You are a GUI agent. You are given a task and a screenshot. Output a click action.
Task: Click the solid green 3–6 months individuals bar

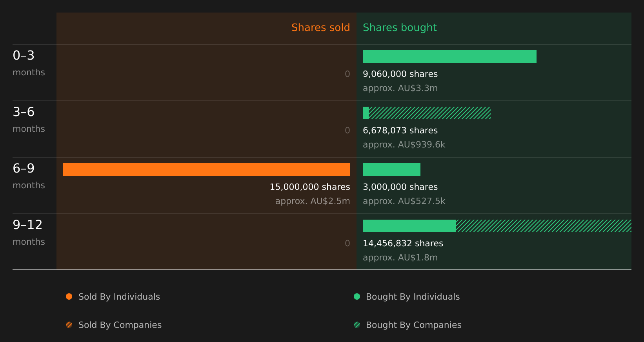(x=366, y=113)
